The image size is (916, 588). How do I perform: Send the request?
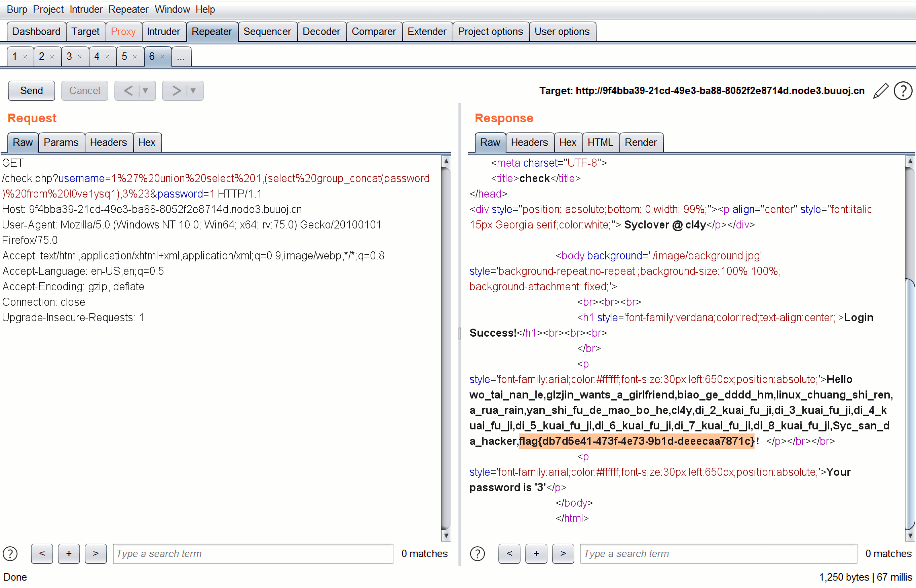(32, 91)
